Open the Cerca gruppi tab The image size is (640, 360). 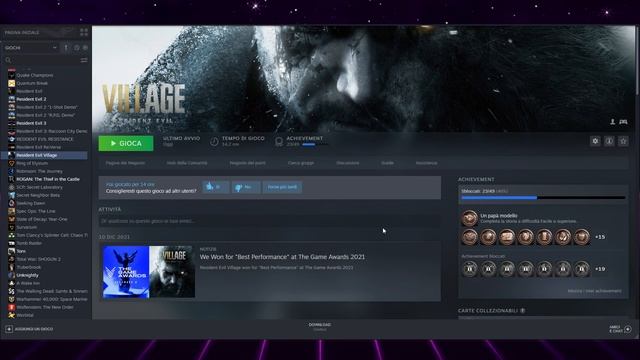click(x=301, y=163)
